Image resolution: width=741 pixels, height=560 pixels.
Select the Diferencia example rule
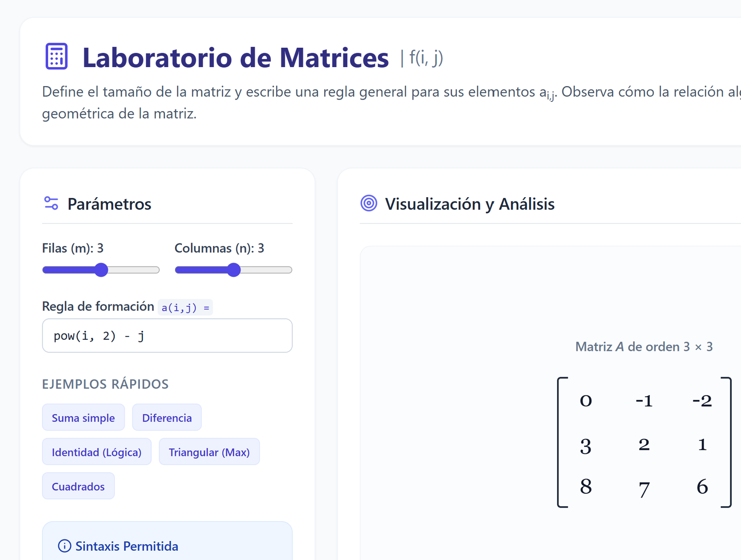click(x=167, y=417)
